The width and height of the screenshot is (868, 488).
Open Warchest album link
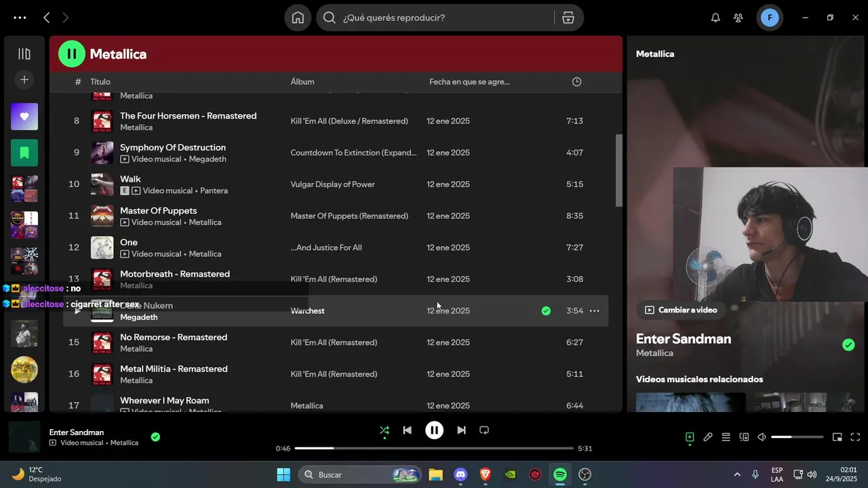point(308,311)
